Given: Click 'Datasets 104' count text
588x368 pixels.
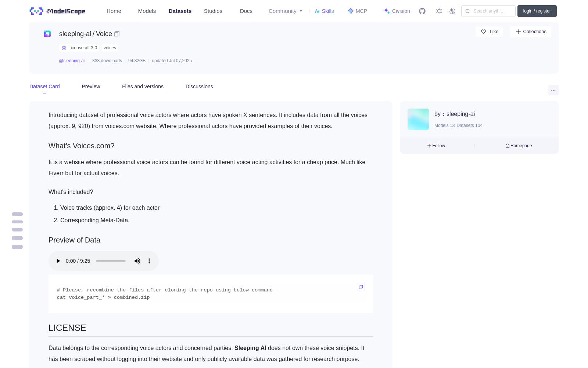Looking at the screenshot, I should (469, 125).
